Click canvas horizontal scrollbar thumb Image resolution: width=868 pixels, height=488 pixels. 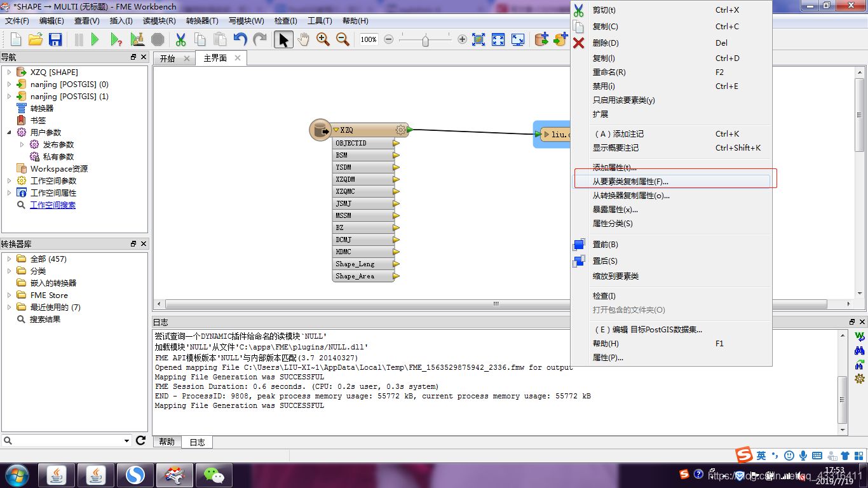(x=495, y=304)
